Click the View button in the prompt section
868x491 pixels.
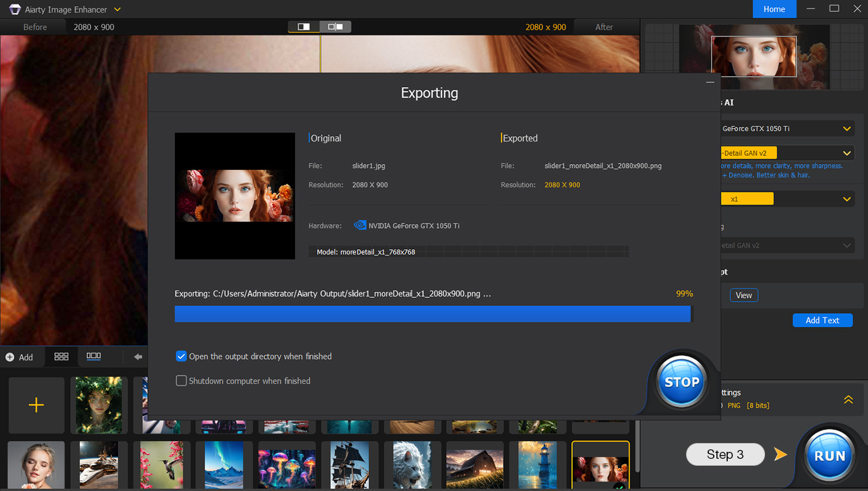click(x=744, y=295)
